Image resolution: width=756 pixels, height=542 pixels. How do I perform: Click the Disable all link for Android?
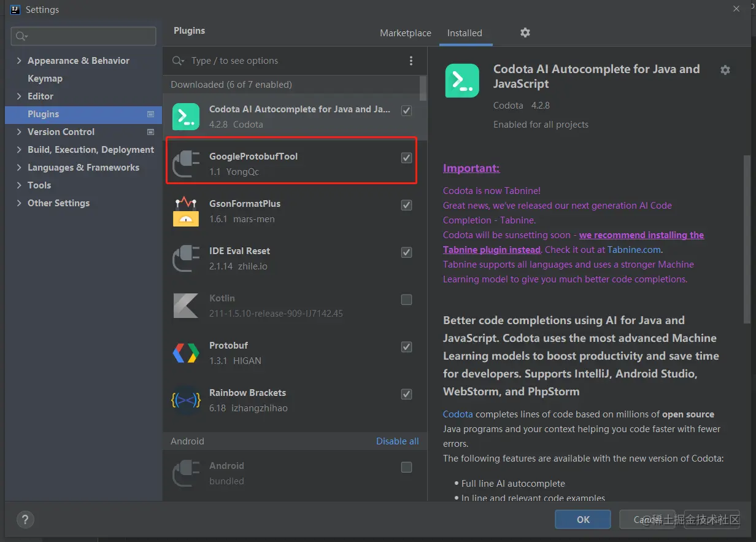(398, 441)
